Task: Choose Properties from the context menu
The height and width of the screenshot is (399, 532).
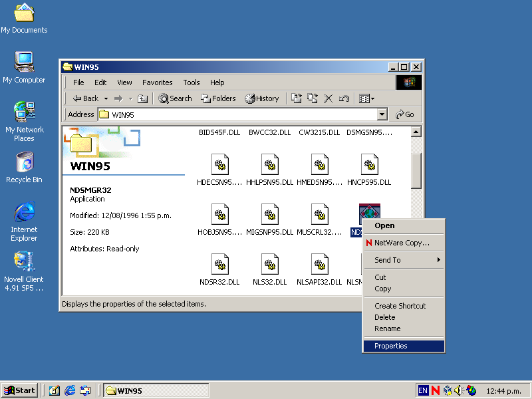Action: 404,346
